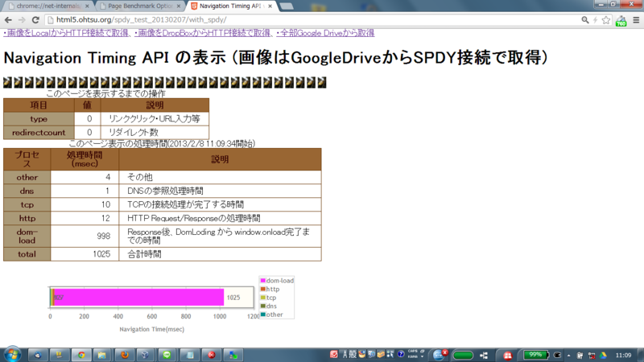Image resolution: width=644 pixels, height=362 pixels.
Task: Open a new tab with the new-tab button
Action: [287, 6]
